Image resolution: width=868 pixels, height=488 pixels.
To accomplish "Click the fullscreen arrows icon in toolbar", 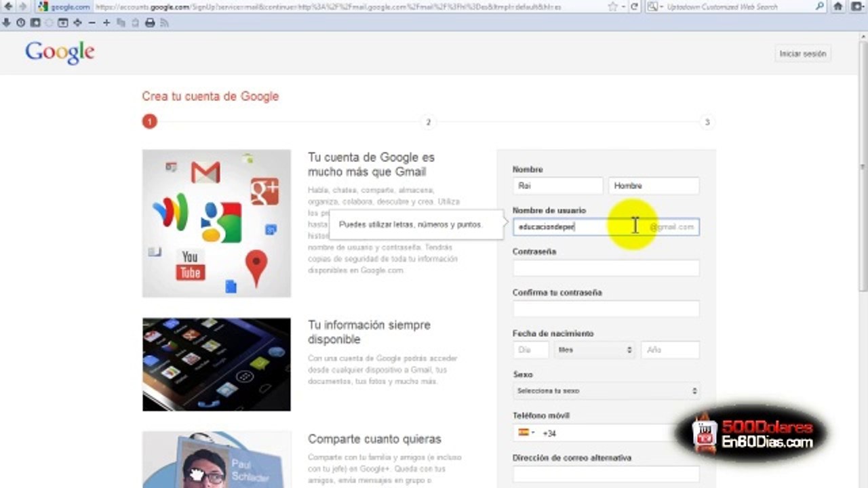I will pos(77,22).
